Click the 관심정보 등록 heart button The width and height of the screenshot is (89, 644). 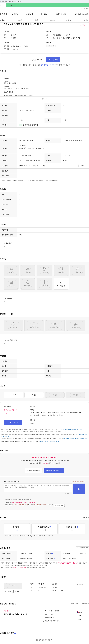(37, 60)
